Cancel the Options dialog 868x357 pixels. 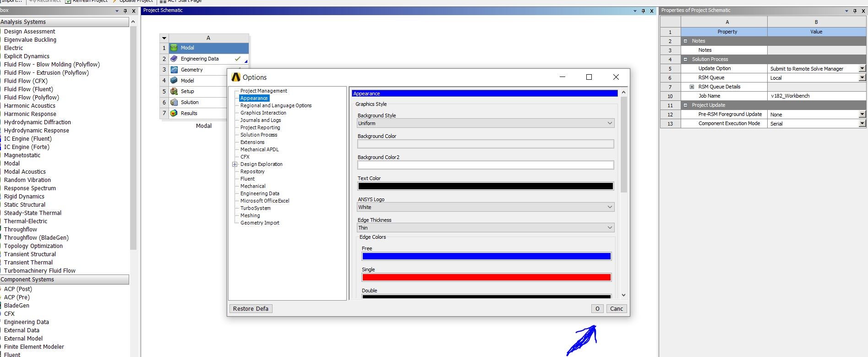click(617, 308)
